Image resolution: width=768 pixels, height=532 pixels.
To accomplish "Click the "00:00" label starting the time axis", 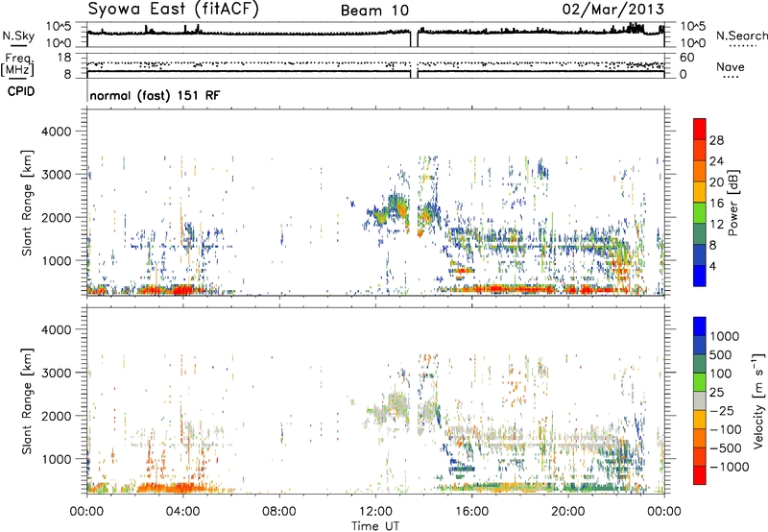I will pos(86,512).
